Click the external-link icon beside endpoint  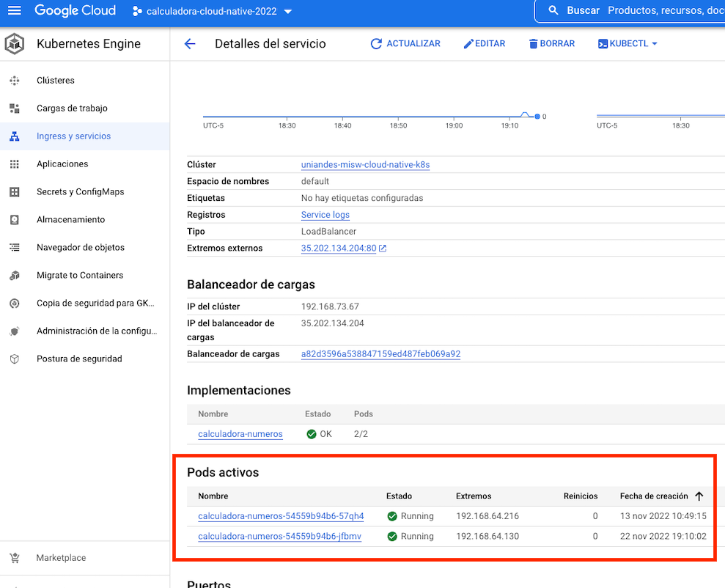click(383, 249)
